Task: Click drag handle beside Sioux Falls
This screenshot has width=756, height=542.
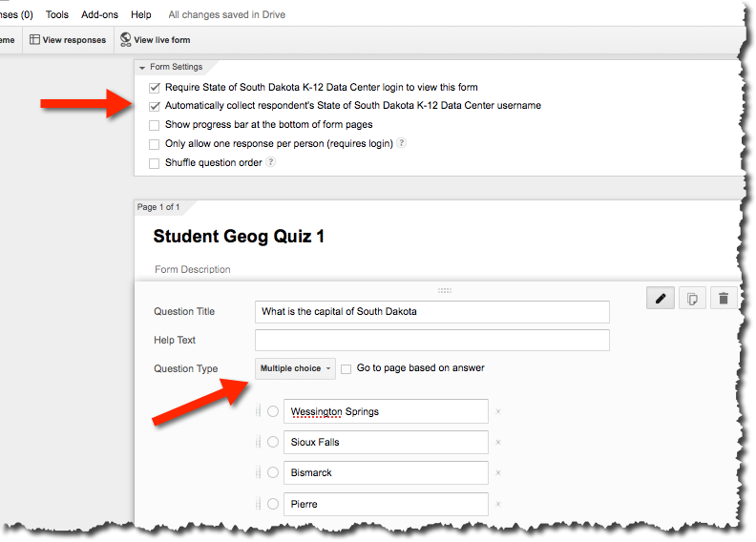Action: tap(258, 442)
